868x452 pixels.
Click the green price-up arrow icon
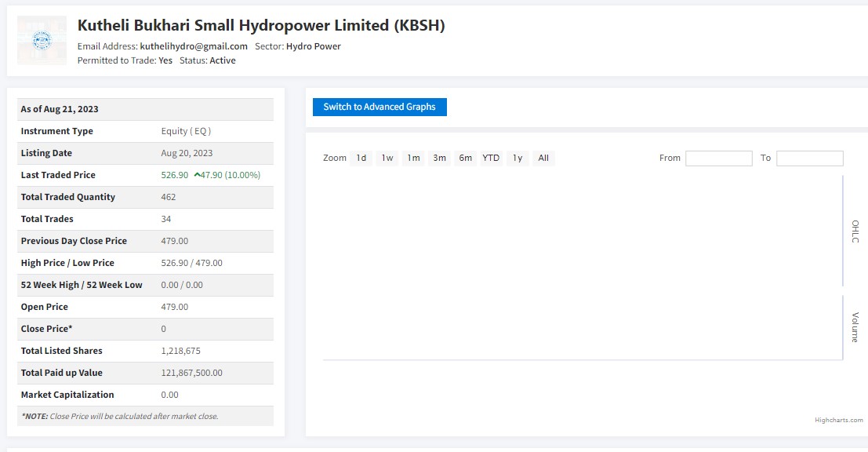pos(197,175)
